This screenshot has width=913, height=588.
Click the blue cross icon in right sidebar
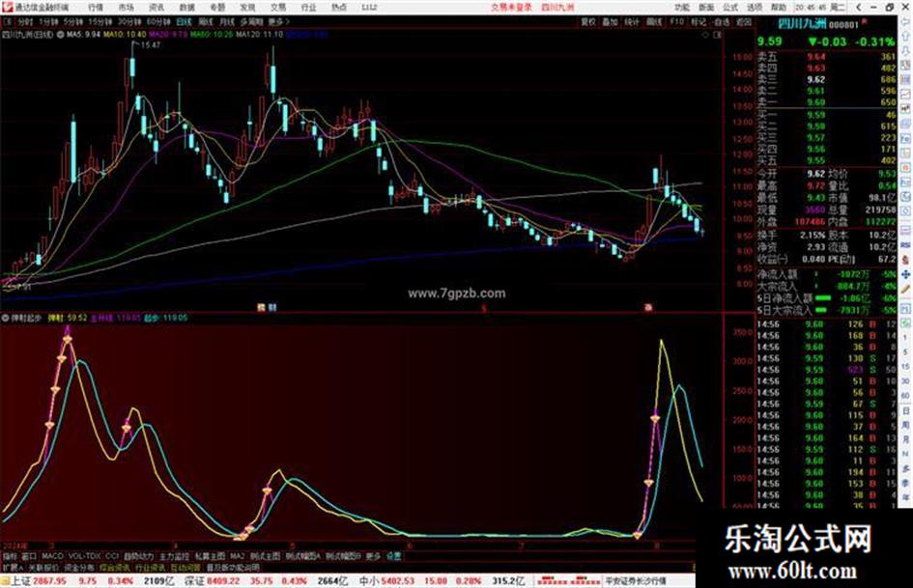[905, 274]
